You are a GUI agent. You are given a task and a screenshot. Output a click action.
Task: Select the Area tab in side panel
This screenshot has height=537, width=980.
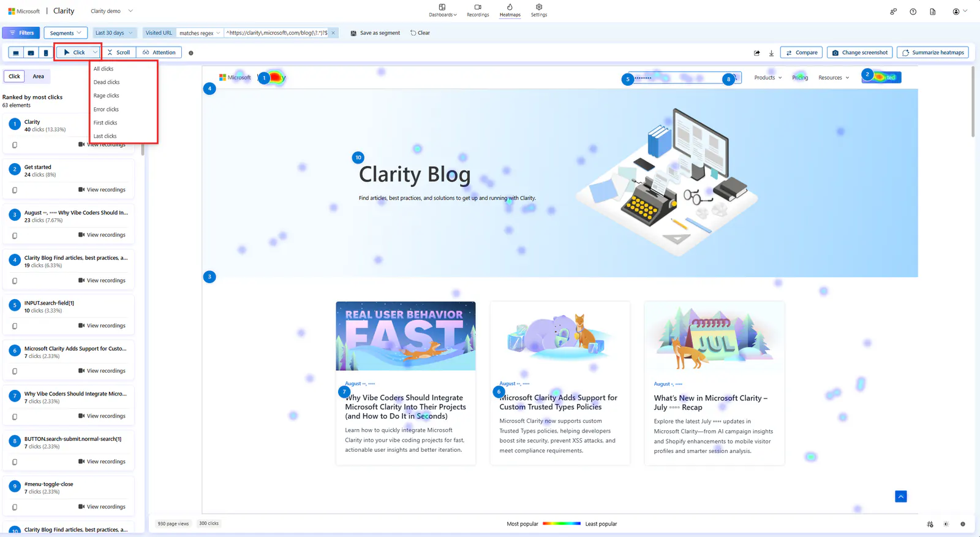pyautogui.click(x=38, y=77)
